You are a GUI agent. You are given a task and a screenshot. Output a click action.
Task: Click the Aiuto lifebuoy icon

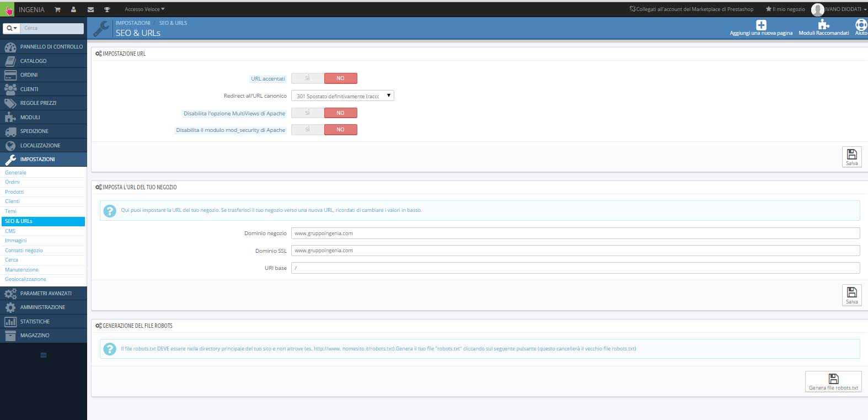click(x=861, y=25)
